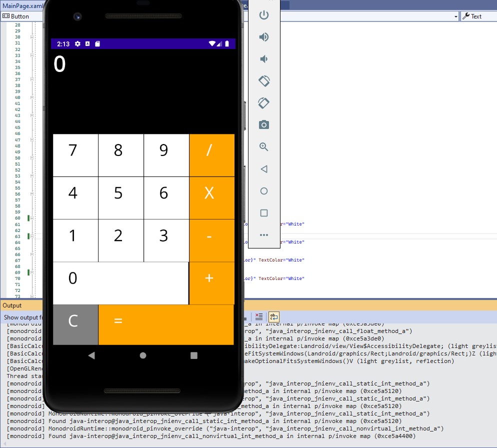This screenshot has width=497, height=448.
Task: Toggle word wrap in the Output panel
Action: [273, 316]
